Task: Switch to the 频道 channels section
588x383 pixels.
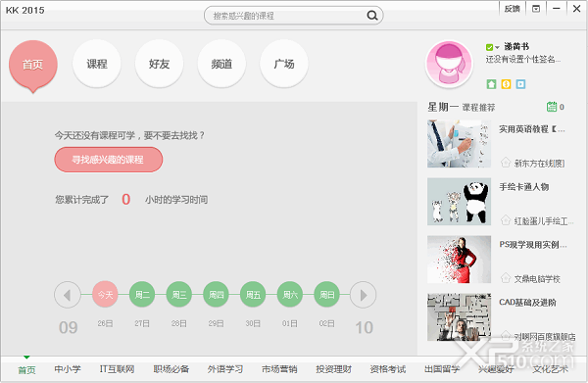Action: (x=221, y=64)
